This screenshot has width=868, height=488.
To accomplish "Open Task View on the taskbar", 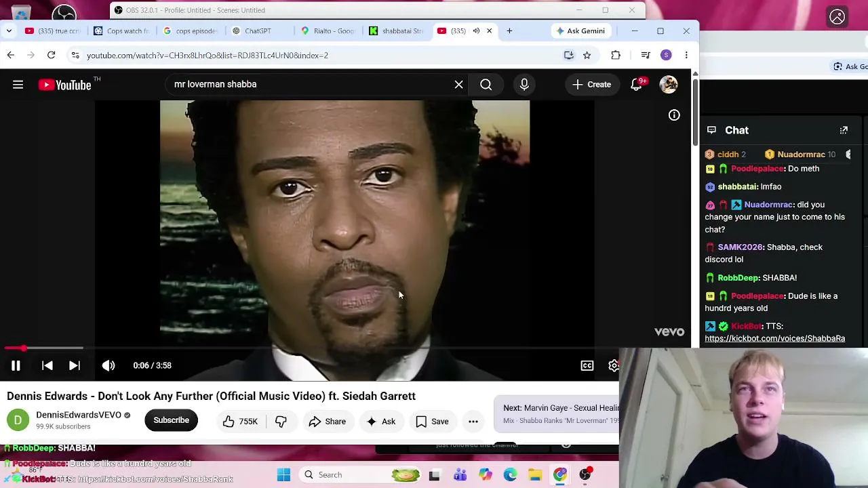I will [x=434, y=475].
